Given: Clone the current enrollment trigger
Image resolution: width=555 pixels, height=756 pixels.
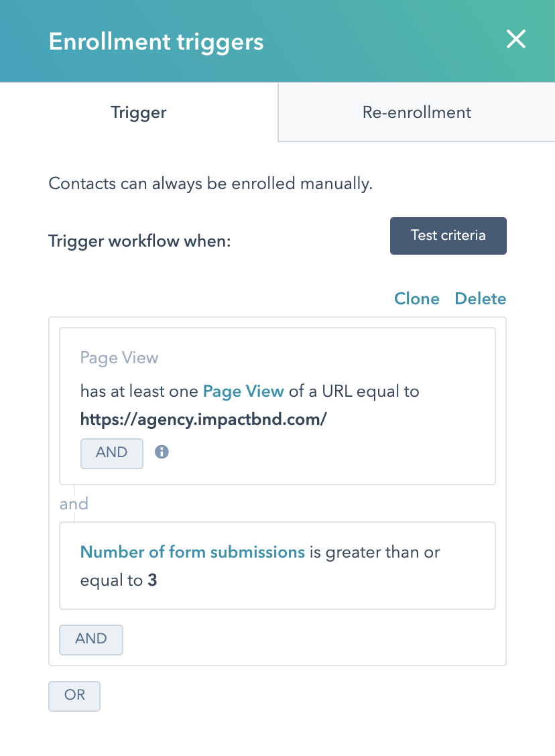Looking at the screenshot, I should [417, 298].
